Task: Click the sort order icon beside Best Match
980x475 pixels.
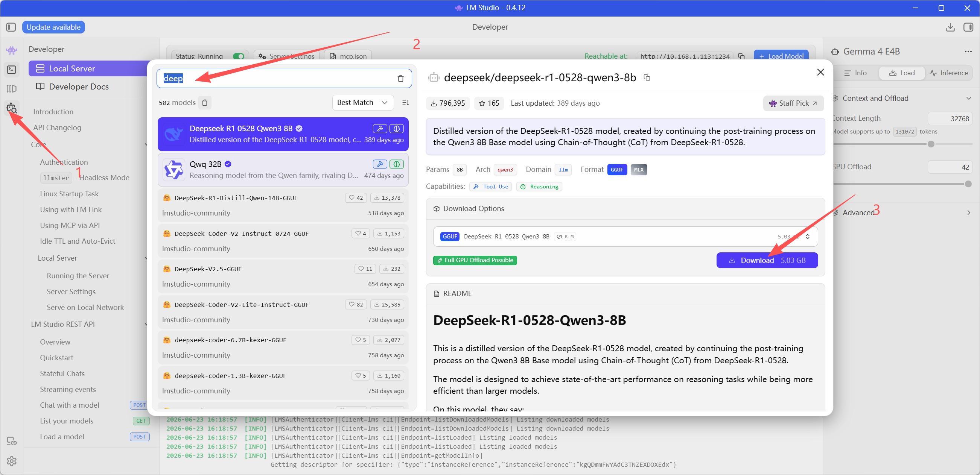Action: 406,103
